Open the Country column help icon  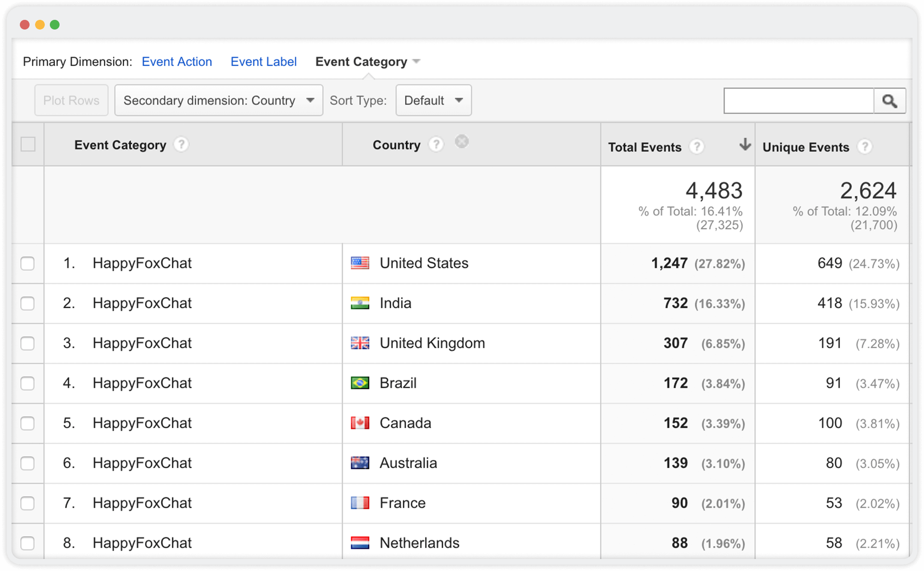pos(436,145)
